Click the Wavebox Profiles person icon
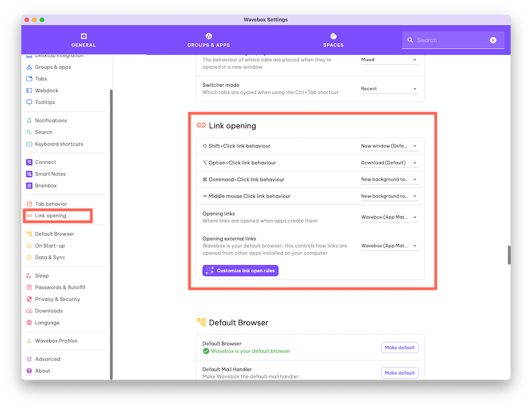 point(29,341)
